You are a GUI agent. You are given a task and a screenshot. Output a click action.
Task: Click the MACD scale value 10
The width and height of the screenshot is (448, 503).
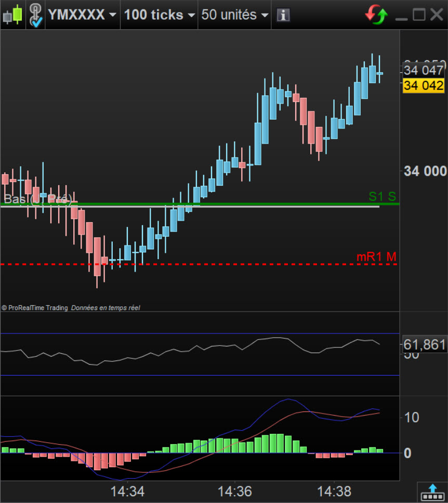coord(412,418)
